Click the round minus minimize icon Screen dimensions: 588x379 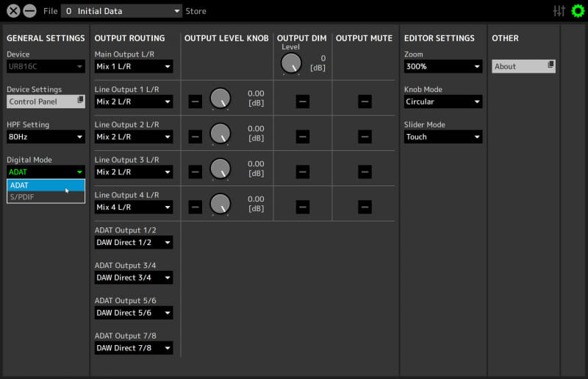29,11
